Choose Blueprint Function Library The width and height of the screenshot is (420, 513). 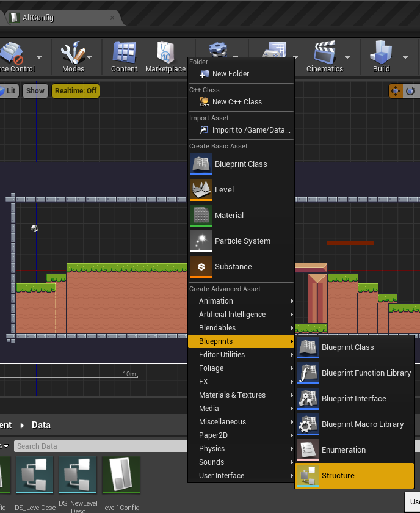point(355,373)
